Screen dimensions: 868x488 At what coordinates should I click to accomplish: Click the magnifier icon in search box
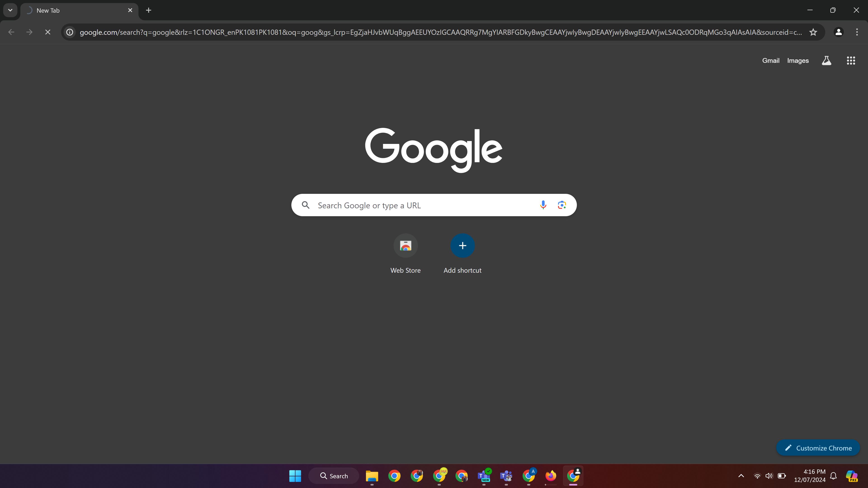306,205
